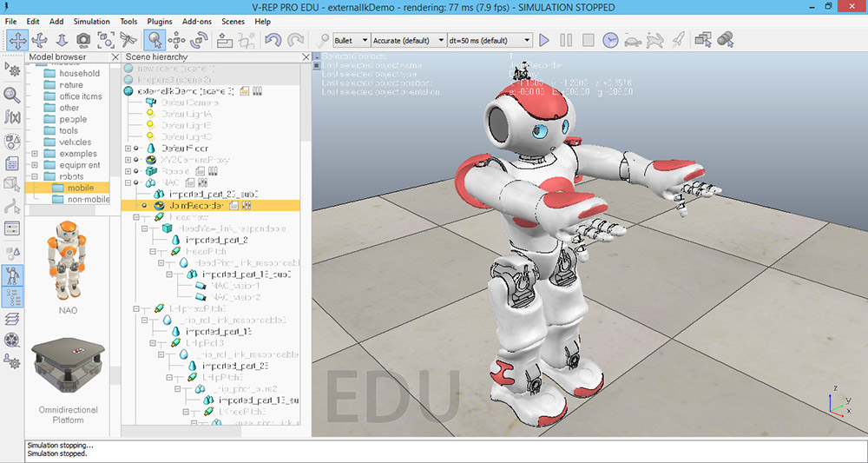Open the Edit menu
The height and width of the screenshot is (463, 868).
coord(33,22)
